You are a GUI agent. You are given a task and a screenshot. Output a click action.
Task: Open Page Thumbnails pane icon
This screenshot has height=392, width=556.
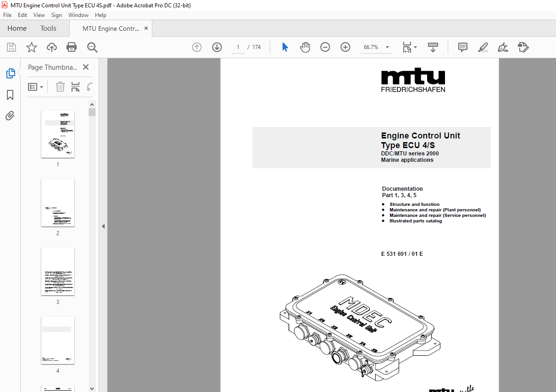pos(10,73)
